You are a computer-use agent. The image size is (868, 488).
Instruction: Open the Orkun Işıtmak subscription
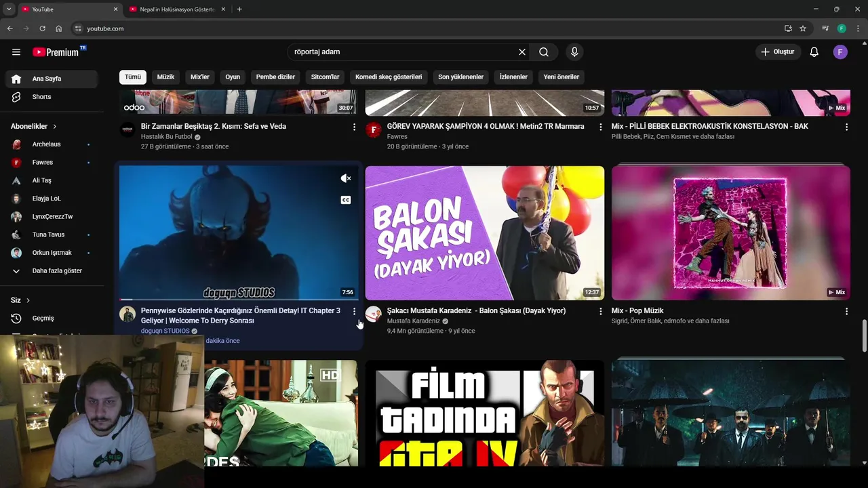pos(52,253)
